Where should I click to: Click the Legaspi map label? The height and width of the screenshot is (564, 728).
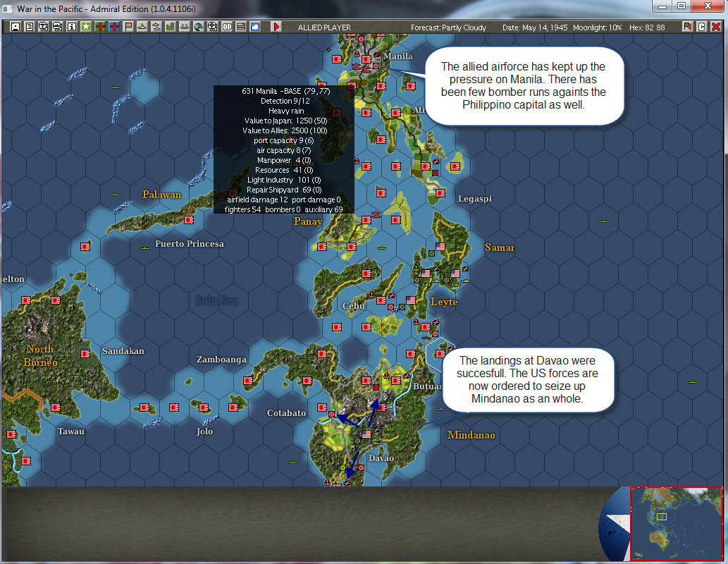point(474,199)
